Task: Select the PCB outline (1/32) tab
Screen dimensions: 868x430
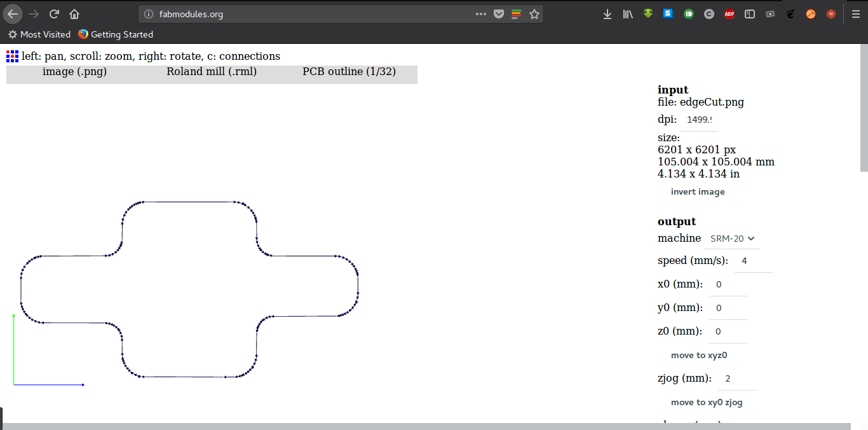Action: coord(349,71)
